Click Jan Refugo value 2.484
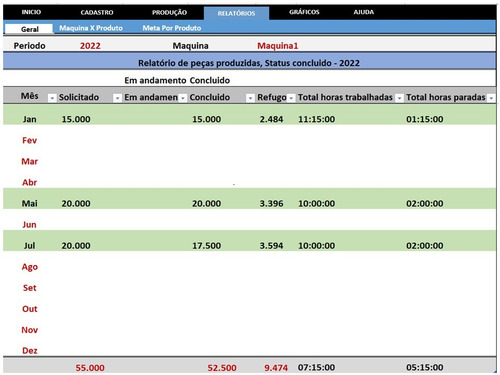500x375 pixels. (x=271, y=119)
